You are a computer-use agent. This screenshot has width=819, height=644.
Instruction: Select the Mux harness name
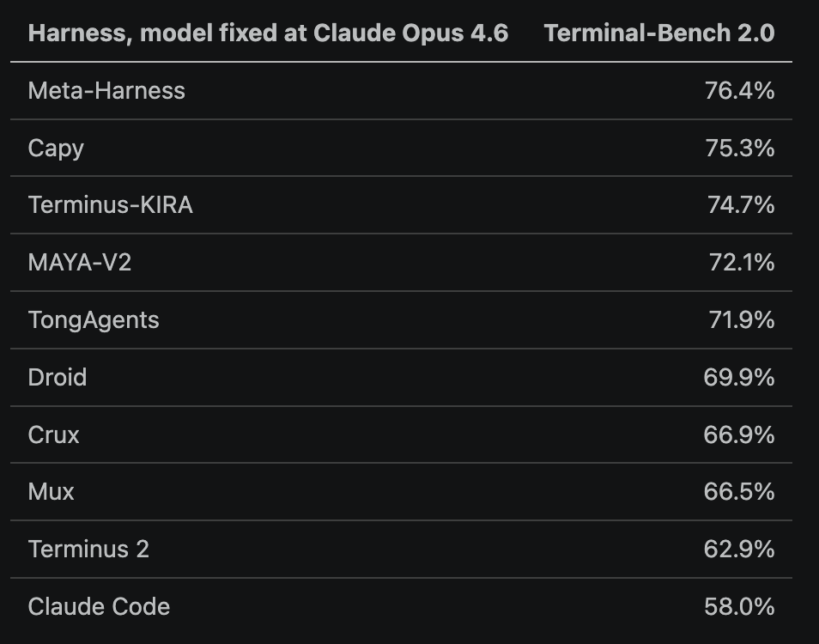coord(52,491)
